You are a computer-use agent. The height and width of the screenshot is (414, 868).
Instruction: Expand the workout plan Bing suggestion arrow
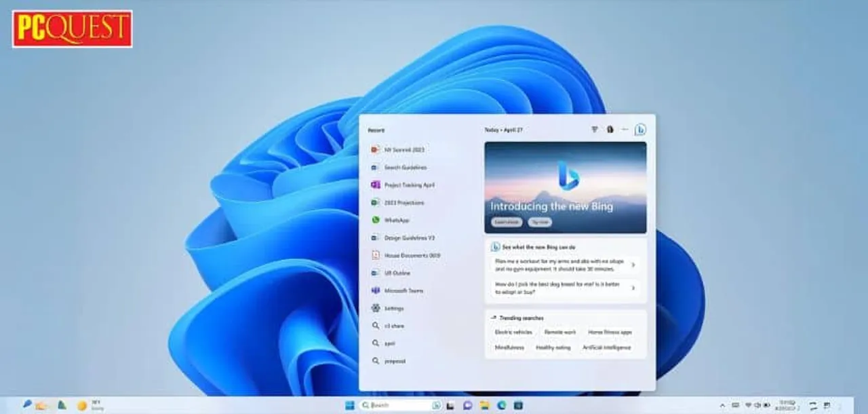[633, 265]
